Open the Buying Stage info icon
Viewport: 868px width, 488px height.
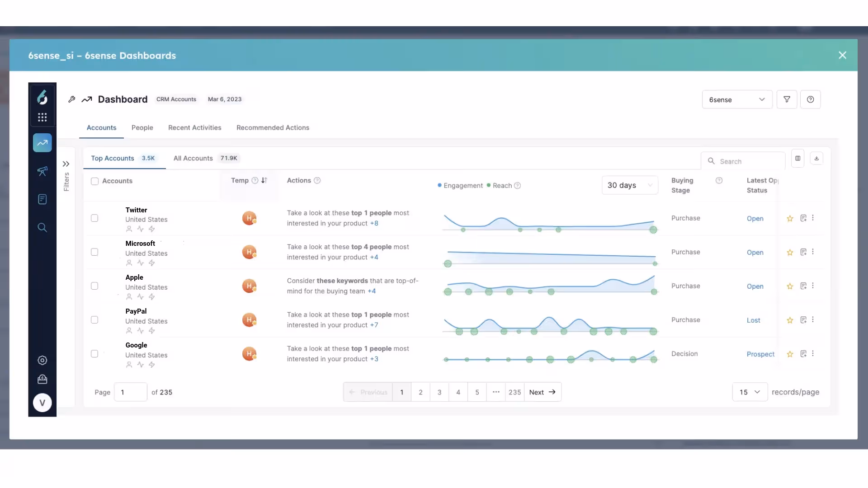coord(719,180)
